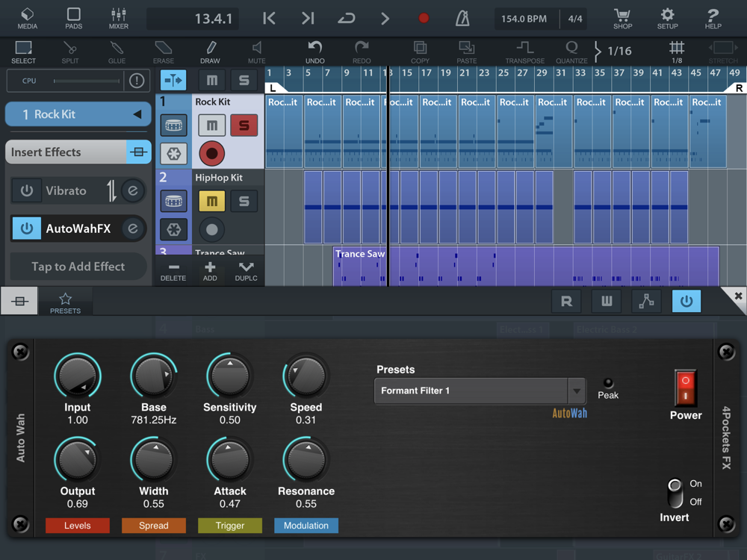Screen dimensions: 747x560
Task: Toggle AutoWahFX effect power
Action: 27,228
